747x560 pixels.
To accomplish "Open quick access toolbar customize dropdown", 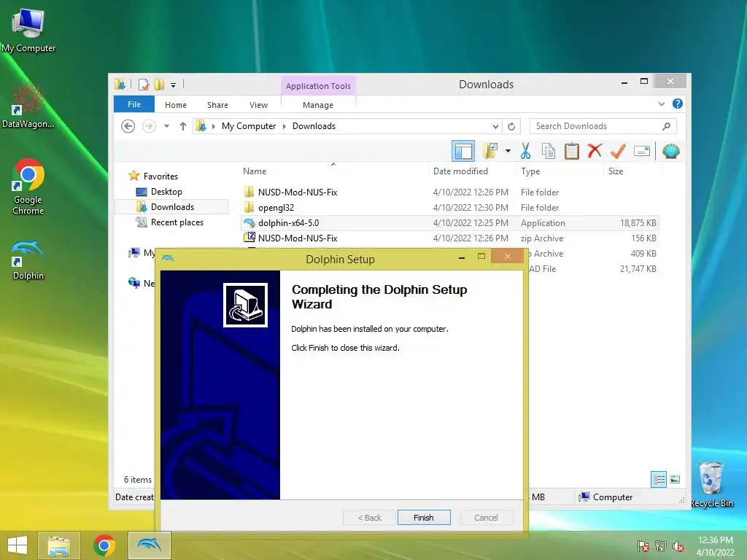I will pyautogui.click(x=173, y=85).
